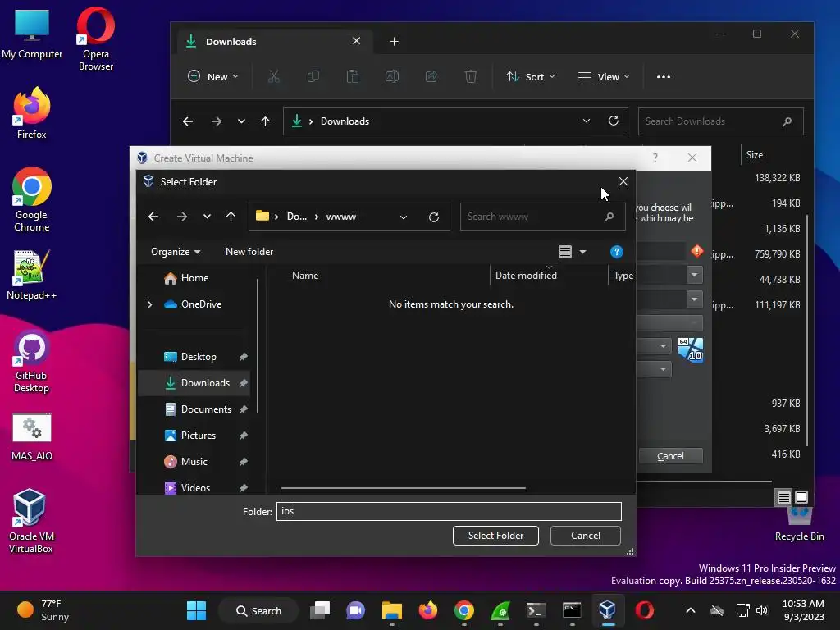Viewport: 840px width, 630px height.
Task: Open recent locations chevron in Select Folder
Action: click(x=207, y=217)
